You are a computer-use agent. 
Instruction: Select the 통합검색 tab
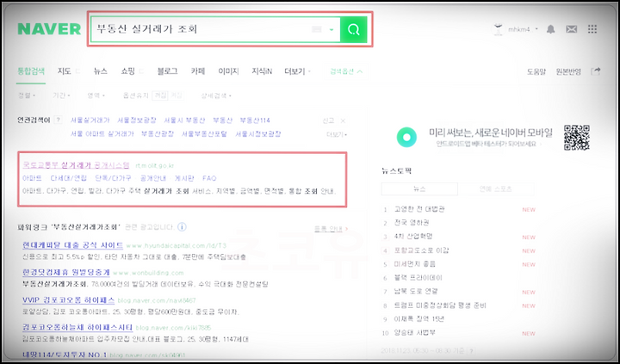(31, 71)
